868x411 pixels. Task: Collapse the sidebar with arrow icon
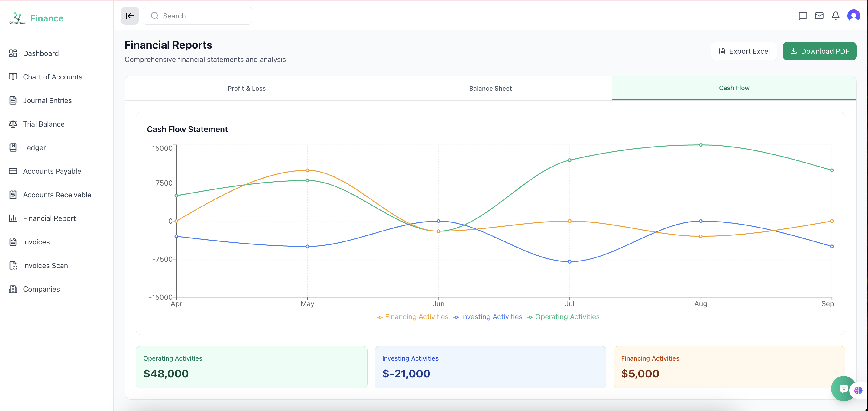130,16
